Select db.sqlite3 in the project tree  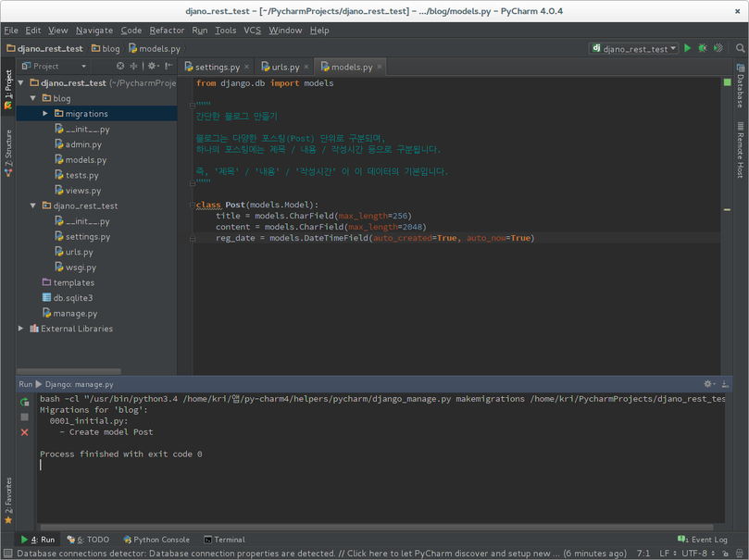click(x=68, y=298)
